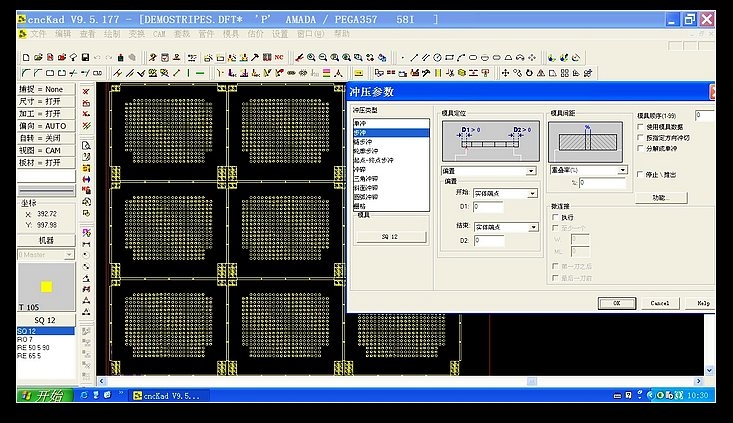Screen dimensions: 733x423
Task: Click the Open folder icon
Action: coord(38,57)
